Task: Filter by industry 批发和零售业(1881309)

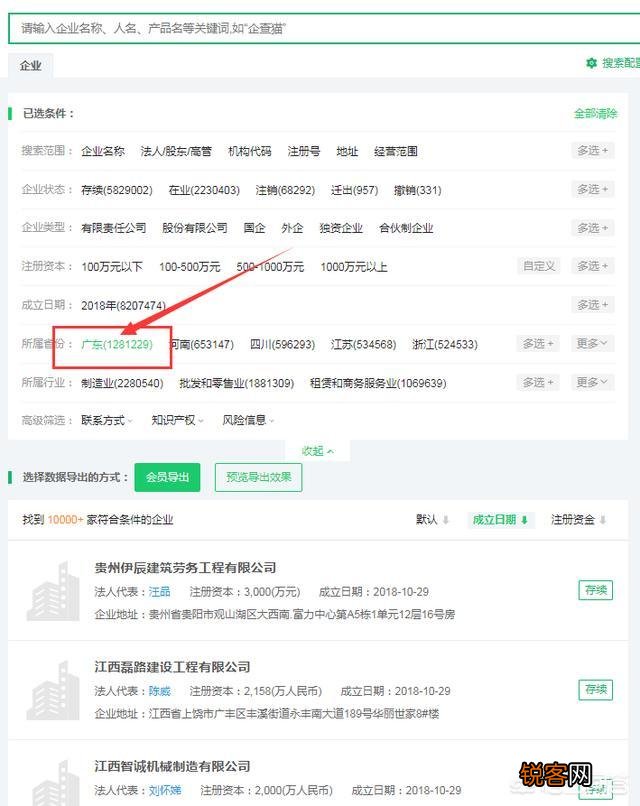Action: [236, 383]
